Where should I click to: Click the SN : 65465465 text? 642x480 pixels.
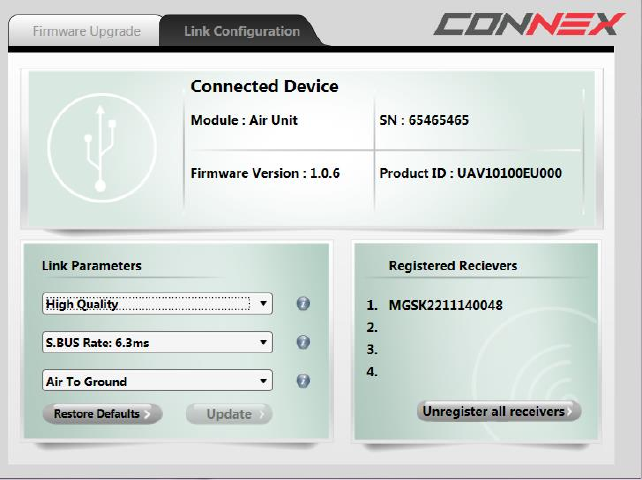pos(424,120)
